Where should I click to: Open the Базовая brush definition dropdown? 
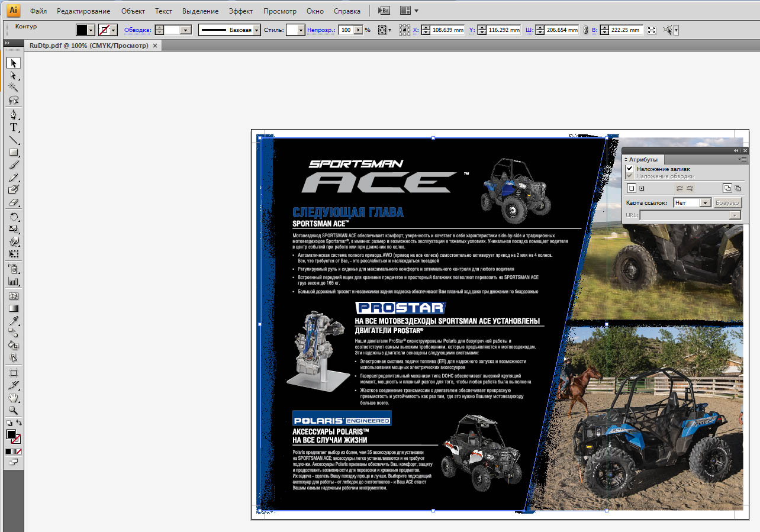[257, 30]
